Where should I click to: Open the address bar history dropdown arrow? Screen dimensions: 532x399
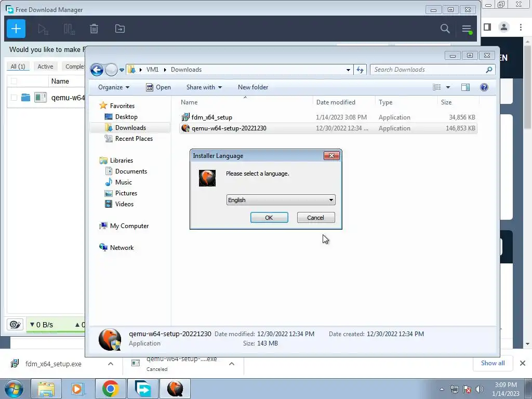click(348, 70)
